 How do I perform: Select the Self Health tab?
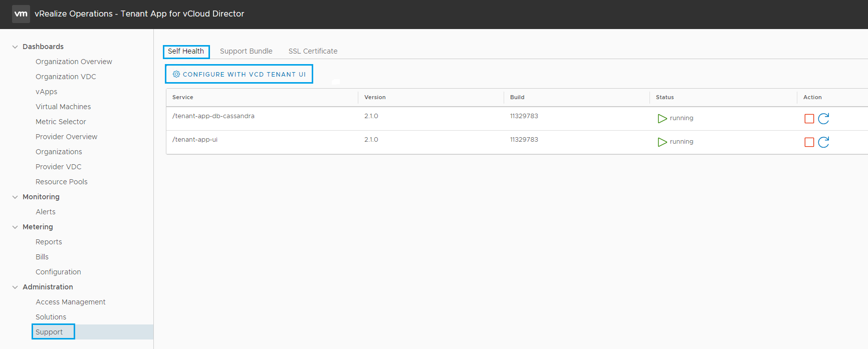coord(186,51)
